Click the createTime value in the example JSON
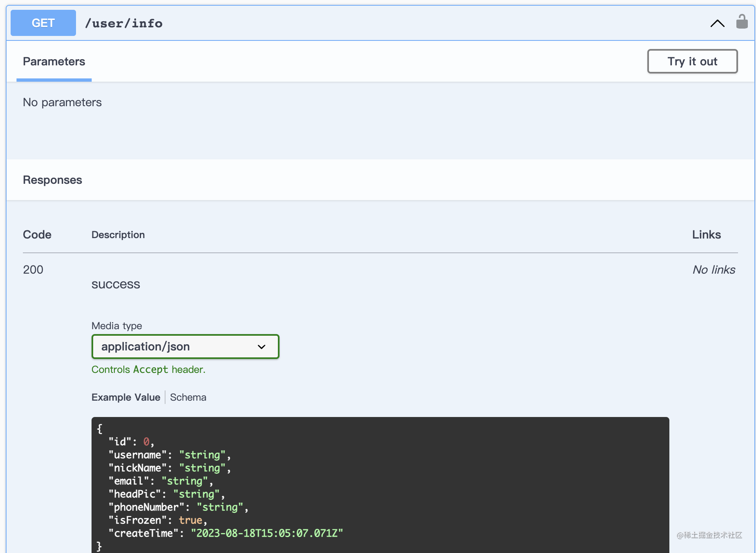Screen dimensions: 756x553 coord(267,533)
